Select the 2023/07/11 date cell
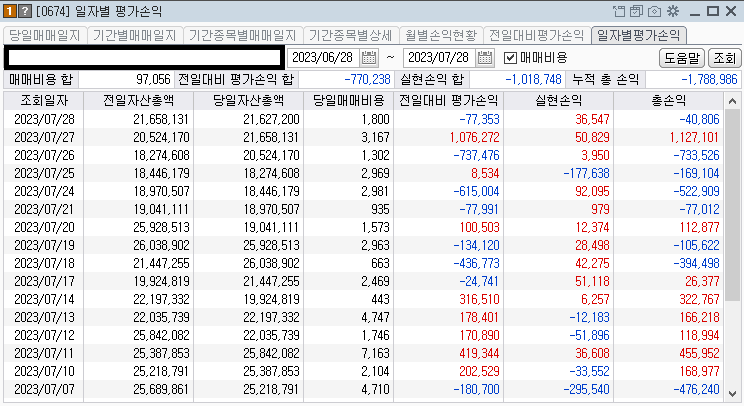This screenshot has height=406, width=744. [x=44, y=353]
